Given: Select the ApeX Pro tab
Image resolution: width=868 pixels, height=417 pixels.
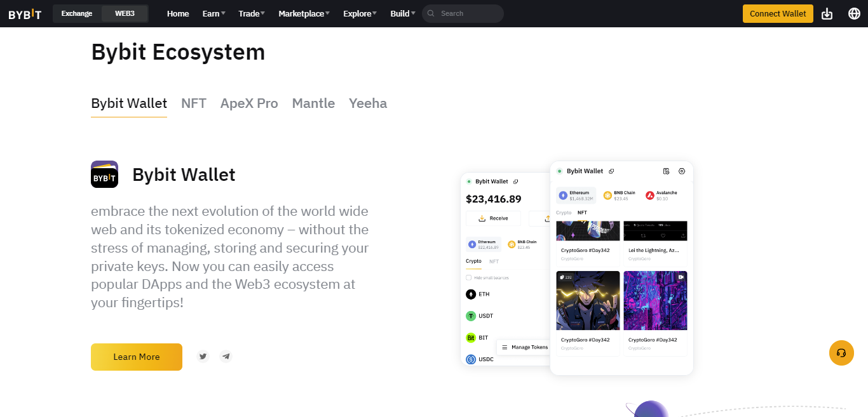Looking at the screenshot, I should [249, 103].
